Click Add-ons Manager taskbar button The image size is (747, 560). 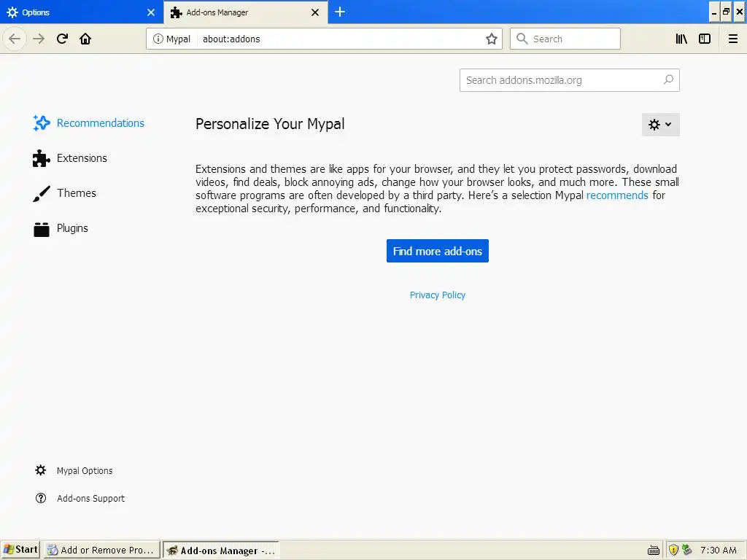pos(221,551)
